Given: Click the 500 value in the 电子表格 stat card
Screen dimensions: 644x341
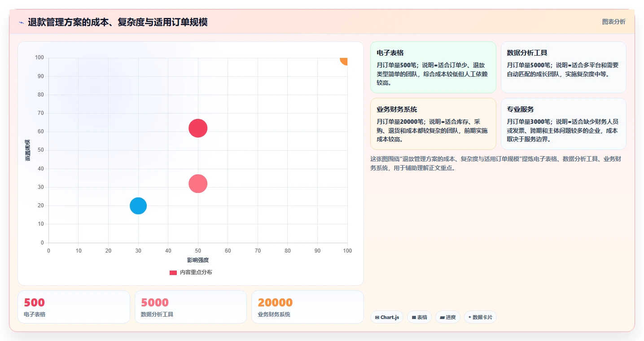Looking at the screenshot, I should (35, 302).
